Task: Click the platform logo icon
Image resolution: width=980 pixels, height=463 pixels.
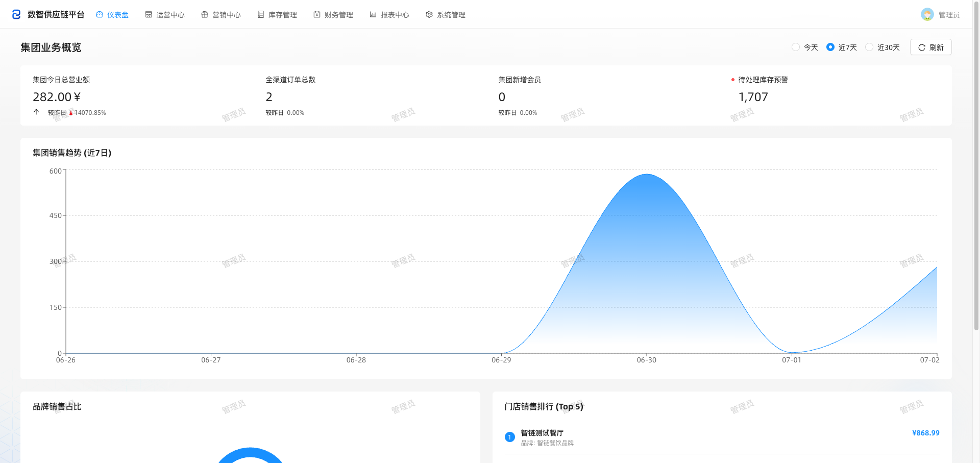Action: (16, 14)
